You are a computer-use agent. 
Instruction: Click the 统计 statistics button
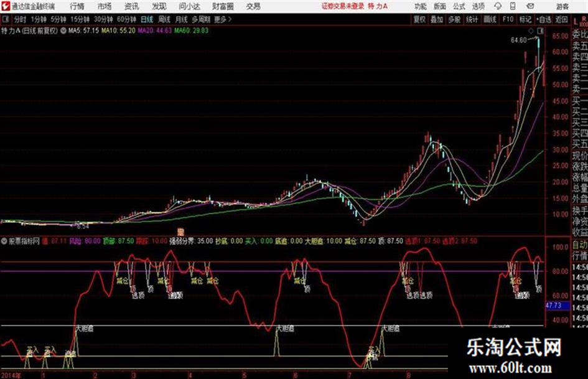472,19
